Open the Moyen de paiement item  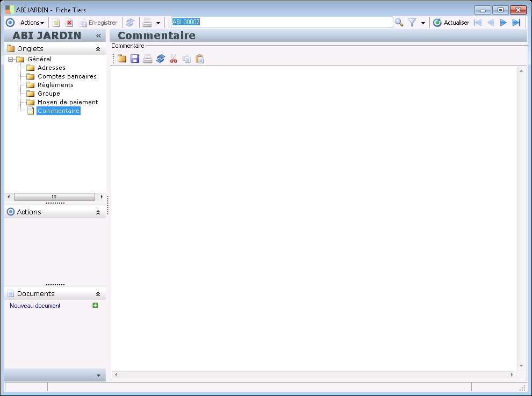[x=68, y=102]
